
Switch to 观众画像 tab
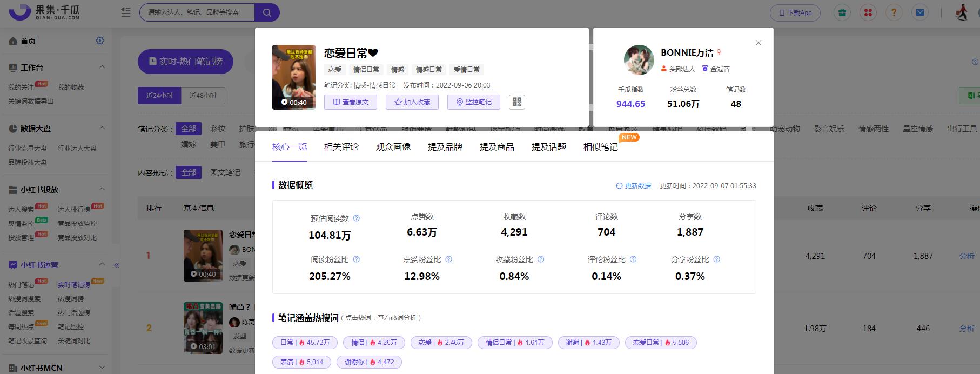(x=393, y=146)
